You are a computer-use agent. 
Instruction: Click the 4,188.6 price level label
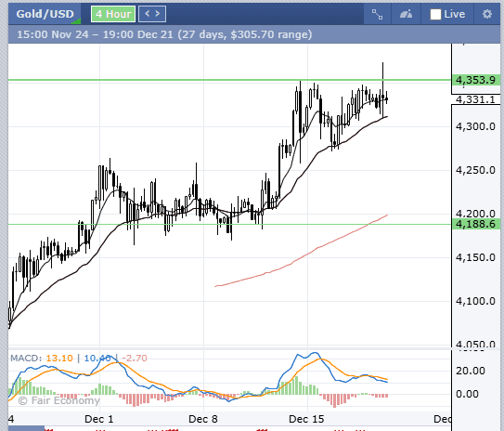(476, 224)
